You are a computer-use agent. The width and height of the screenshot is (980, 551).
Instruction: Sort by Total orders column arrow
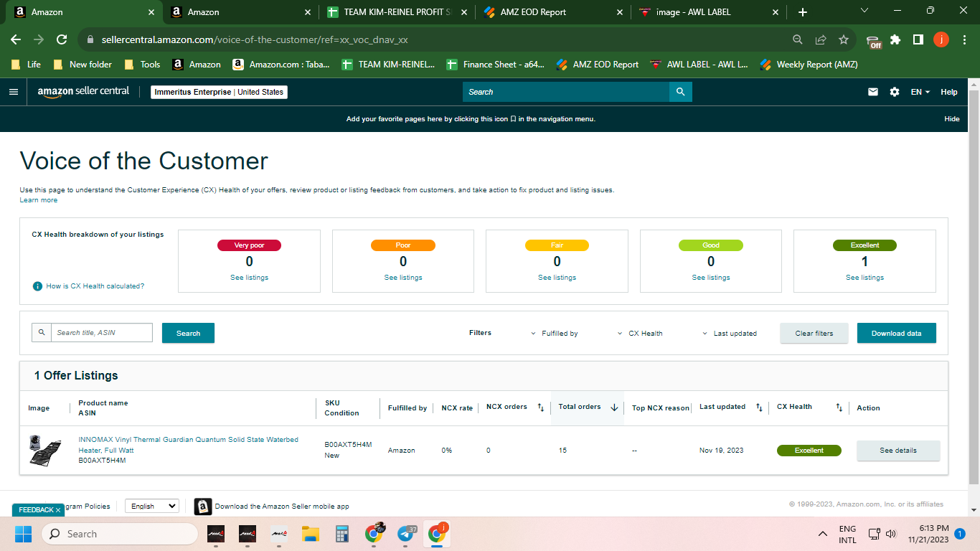614,408
